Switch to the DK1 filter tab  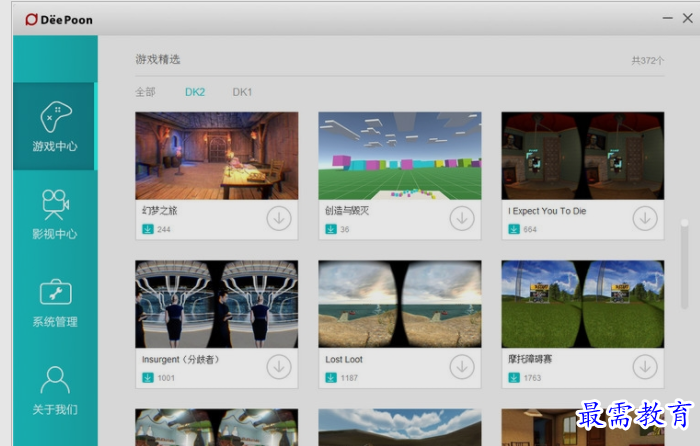[242, 92]
